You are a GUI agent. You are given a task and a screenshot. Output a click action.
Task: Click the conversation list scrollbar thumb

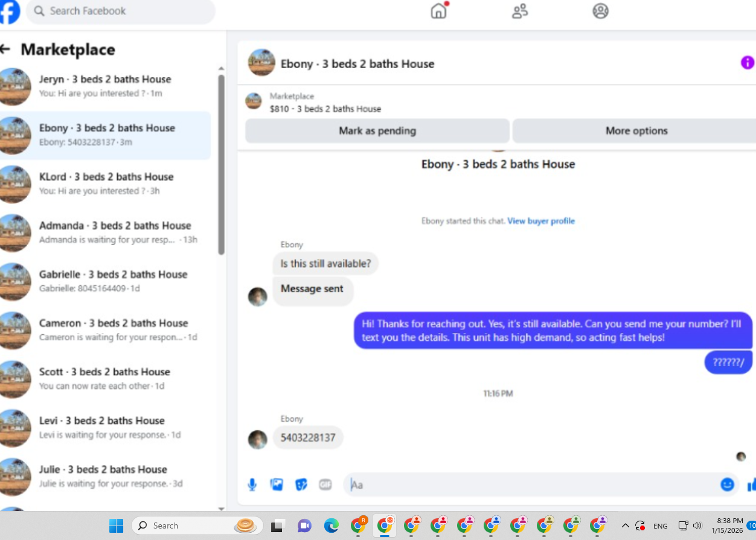tap(222, 165)
